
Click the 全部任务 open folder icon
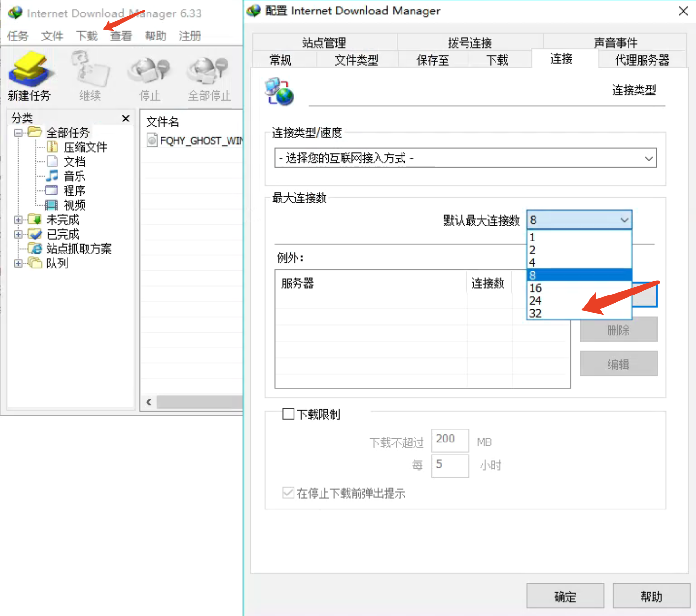point(35,132)
